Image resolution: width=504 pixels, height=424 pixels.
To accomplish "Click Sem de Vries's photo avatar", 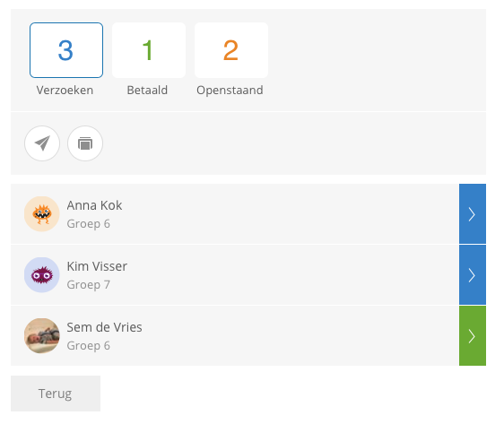I will [x=42, y=336].
